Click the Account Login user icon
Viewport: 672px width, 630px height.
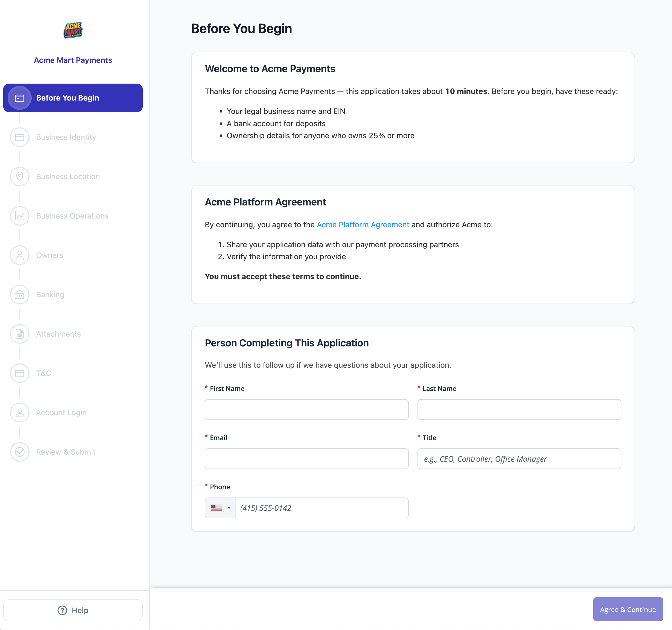point(20,413)
